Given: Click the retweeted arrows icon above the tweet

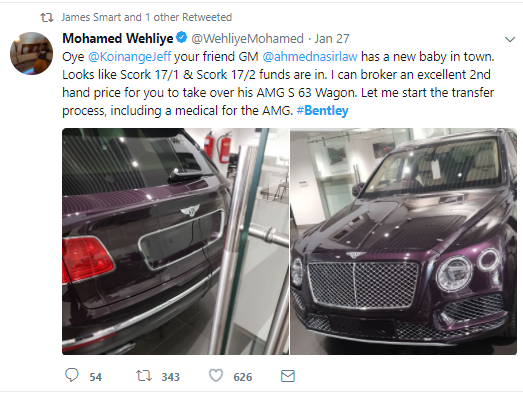Looking at the screenshot, I should [47, 17].
